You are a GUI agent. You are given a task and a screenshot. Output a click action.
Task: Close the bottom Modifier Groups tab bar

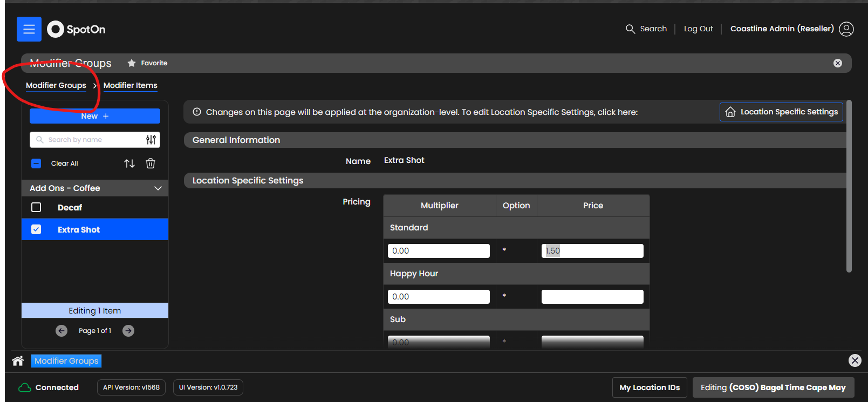click(855, 360)
